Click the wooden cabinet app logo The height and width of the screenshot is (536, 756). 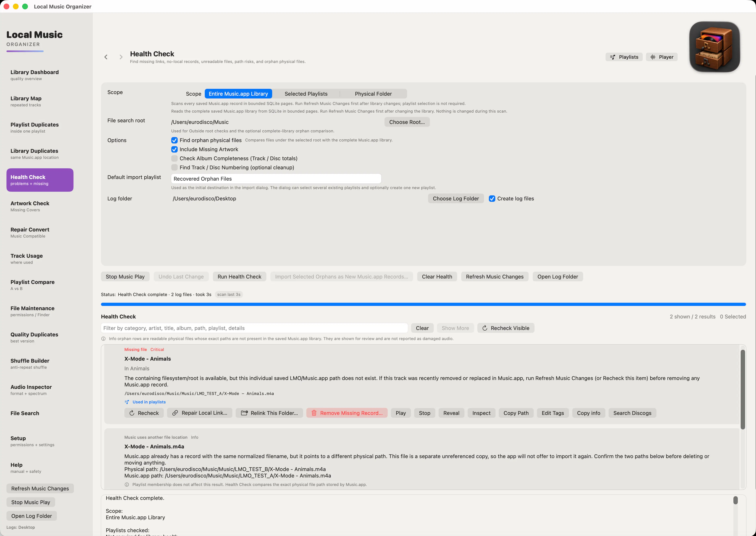click(714, 47)
